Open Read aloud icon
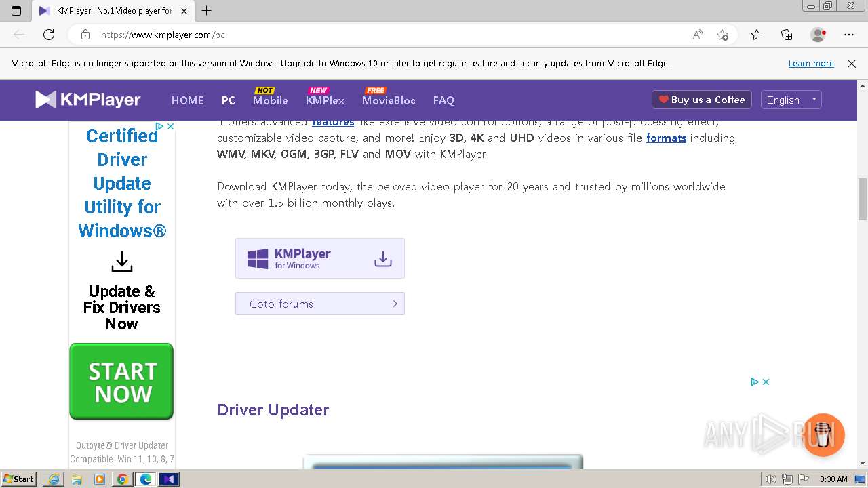The height and width of the screenshot is (488, 868). click(698, 35)
